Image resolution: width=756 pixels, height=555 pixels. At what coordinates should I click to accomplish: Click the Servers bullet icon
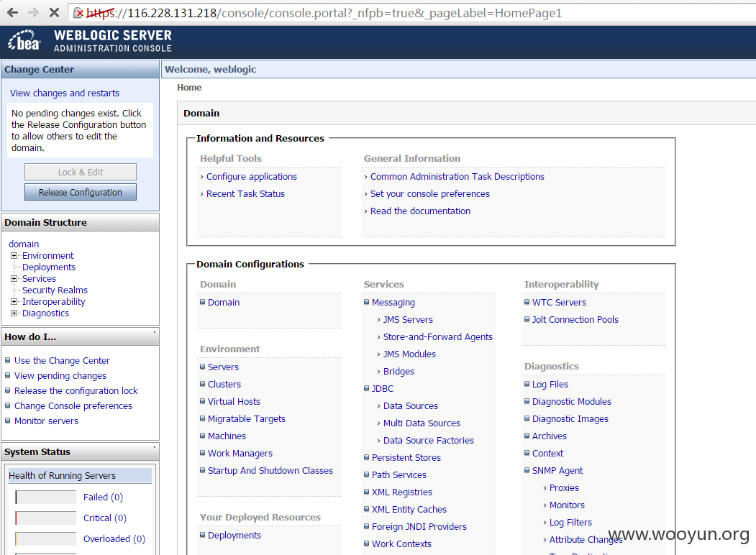(x=203, y=367)
